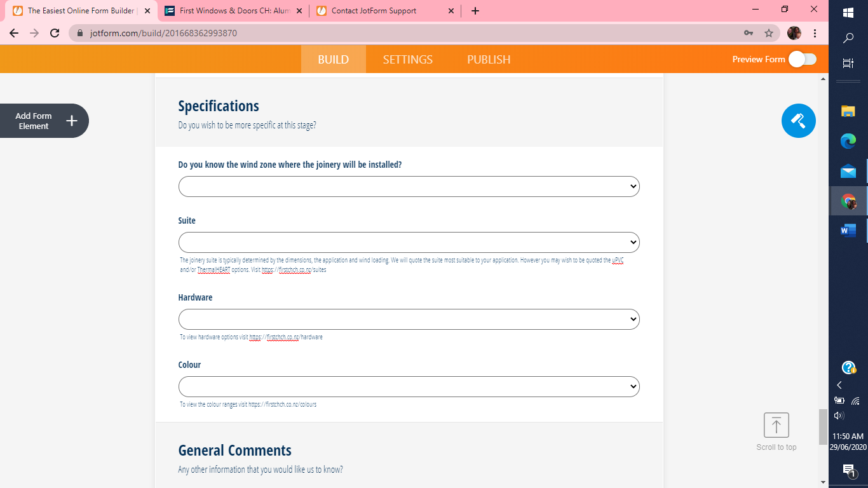Screen dimensions: 868x488
Task: Open the wind zone dropdown
Action: click(409, 186)
